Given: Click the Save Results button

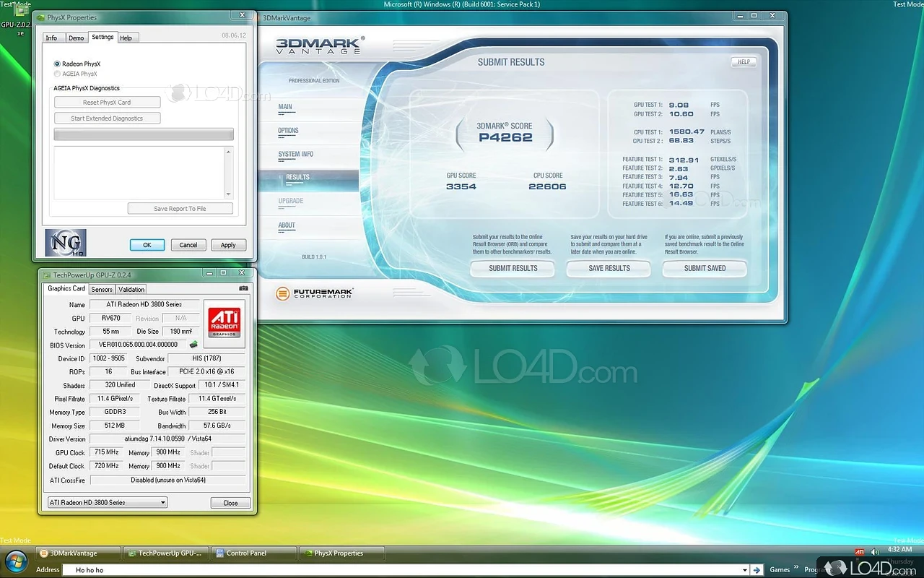Looking at the screenshot, I should point(609,269).
